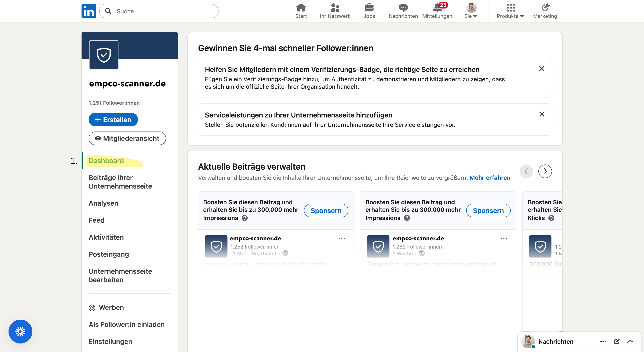644x352 pixels.
Task: Click the empco-scanner.de shield logo in sidebar
Action: 104,54
